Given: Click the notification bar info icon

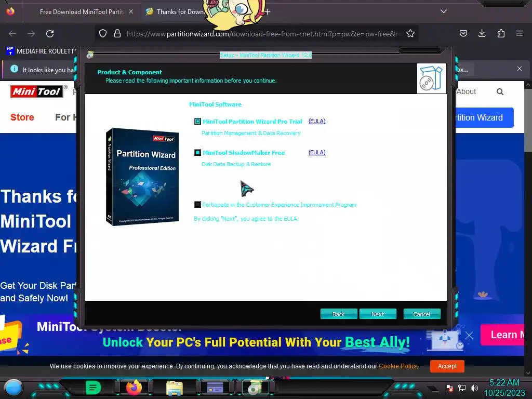Looking at the screenshot, I should click(14, 69).
